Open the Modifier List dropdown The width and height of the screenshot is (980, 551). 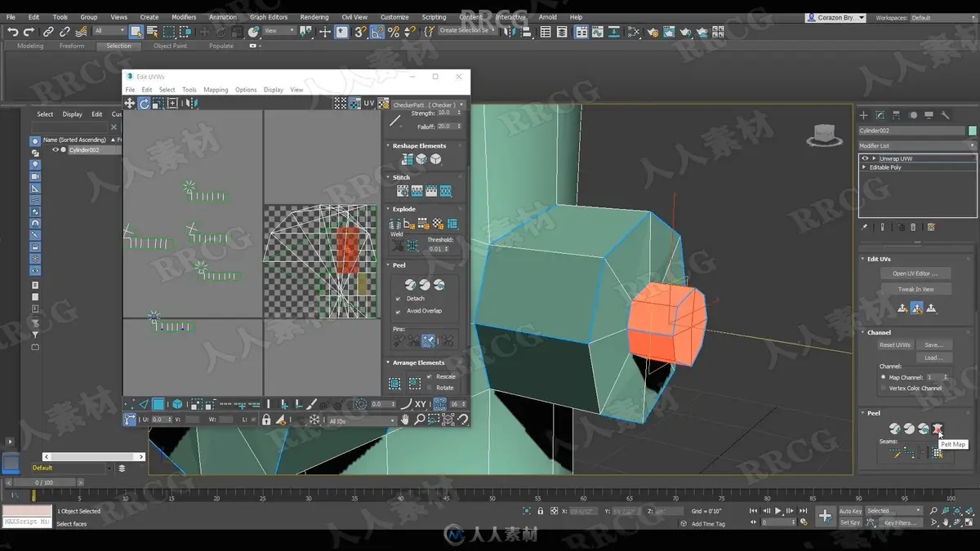(x=917, y=146)
